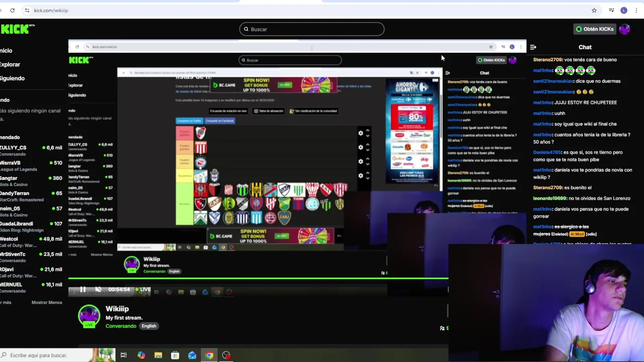644x362 pixels.
Task: Click the streamer webcam overlay
Action: pyautogui.click(x=546, y=303)
